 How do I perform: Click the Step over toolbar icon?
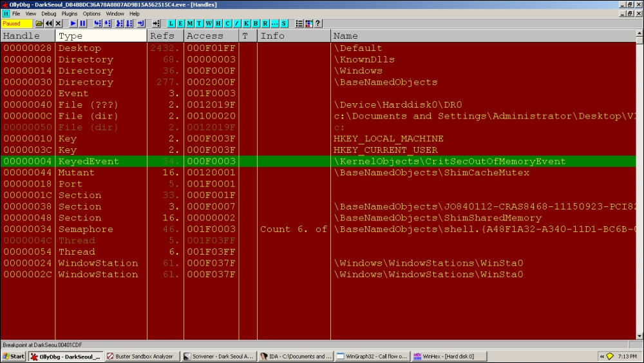click(107, 23)
